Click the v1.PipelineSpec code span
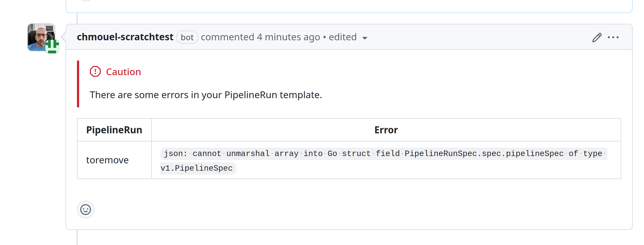This screenshot has height=245, width=644. 197,168
